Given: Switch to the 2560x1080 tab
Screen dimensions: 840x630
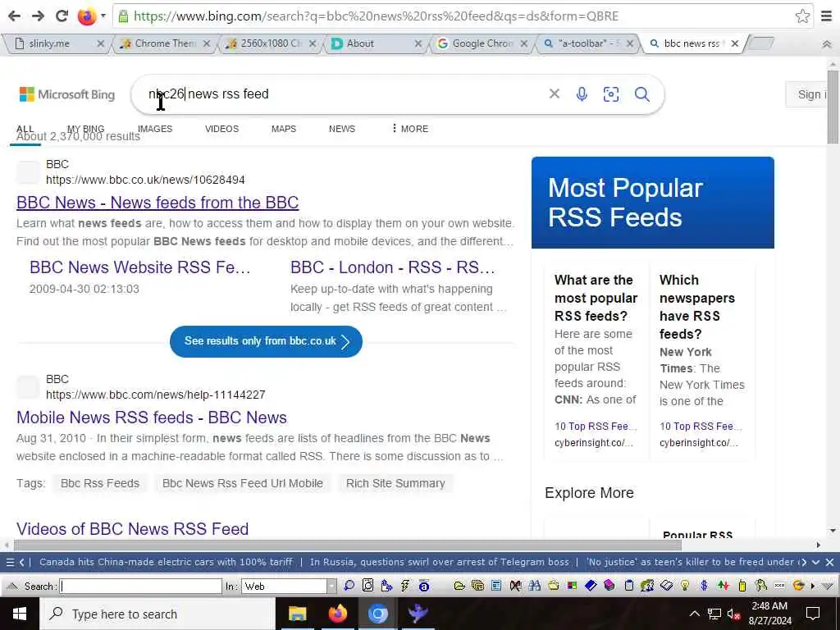Looking at the screenshot, I should pos(269,43).
